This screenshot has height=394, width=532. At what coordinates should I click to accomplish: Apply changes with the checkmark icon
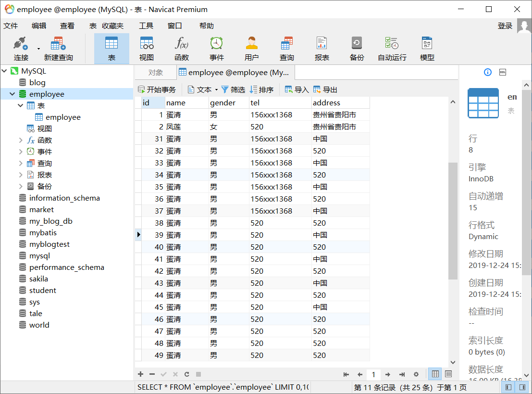(x=163, y=374)
